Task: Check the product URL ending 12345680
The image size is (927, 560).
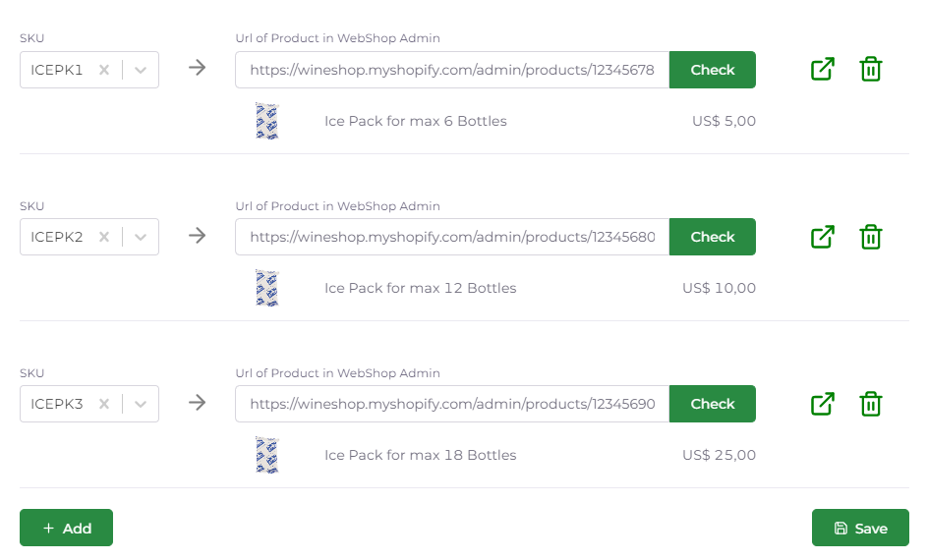Action: [713, 237]
